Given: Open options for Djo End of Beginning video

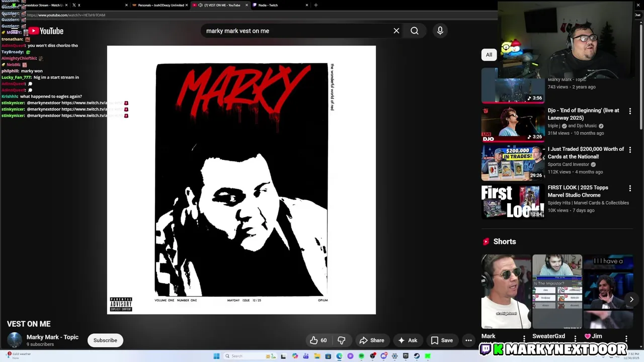Looking at the screenshot, I should 630,111.
